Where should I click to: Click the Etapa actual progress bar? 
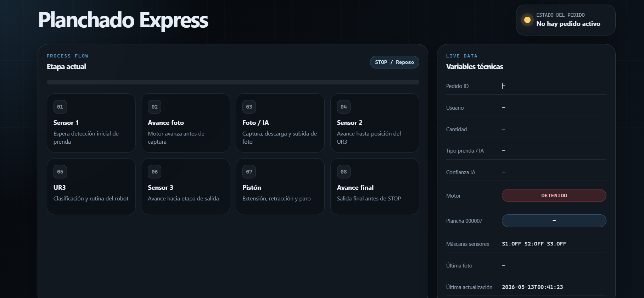pyautogui.click(x=233, y=82)
